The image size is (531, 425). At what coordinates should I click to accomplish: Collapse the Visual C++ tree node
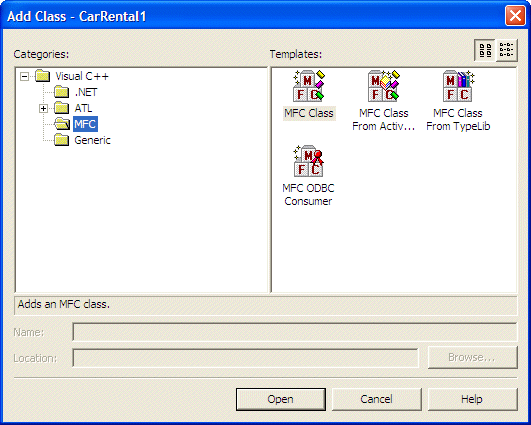24,76
